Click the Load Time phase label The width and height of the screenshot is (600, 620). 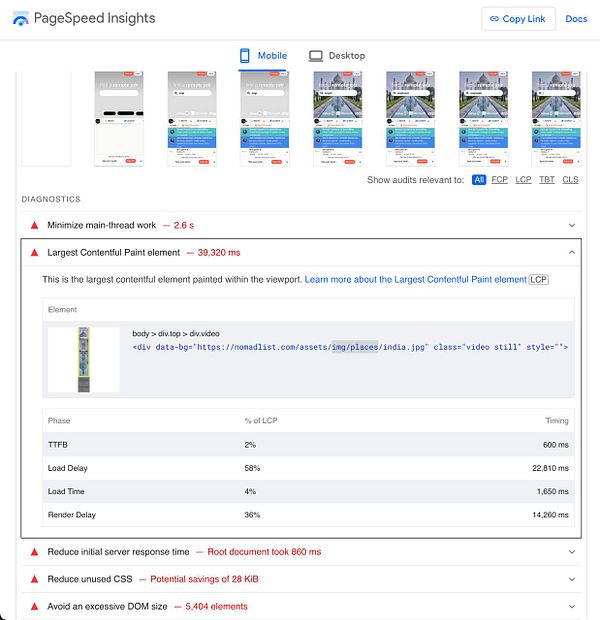[66, 491]
